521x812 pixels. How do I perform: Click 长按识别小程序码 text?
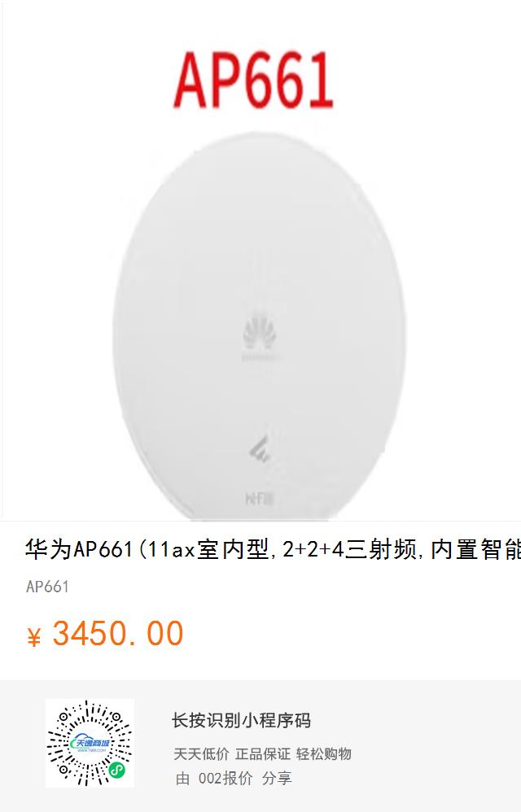(241, 720)
